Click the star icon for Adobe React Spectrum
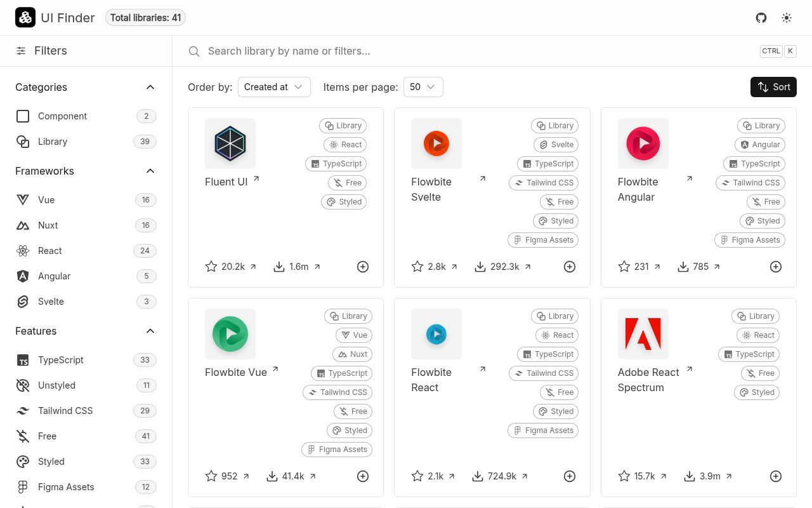 (x=624, y=476)
